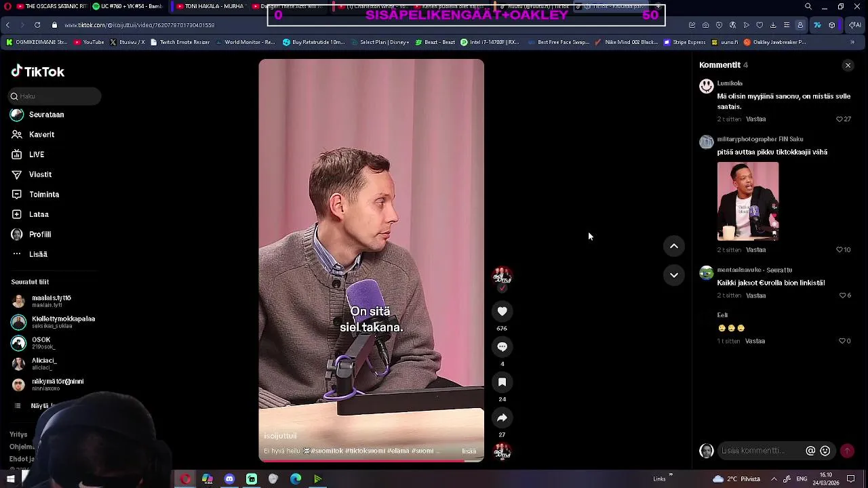Open Profiili in sidebar
The height and width of the screenshot is (488, 868).
(31, 235)
